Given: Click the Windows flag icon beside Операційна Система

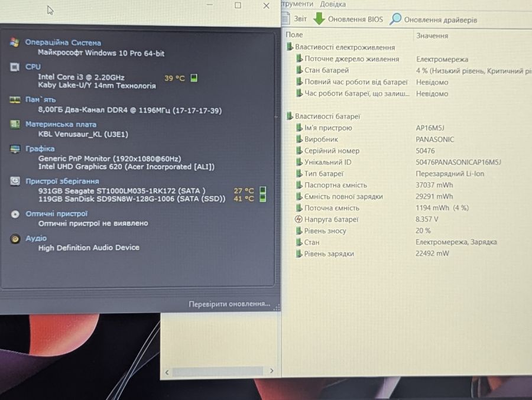Looking at the screenshot, I should (15, 43).
